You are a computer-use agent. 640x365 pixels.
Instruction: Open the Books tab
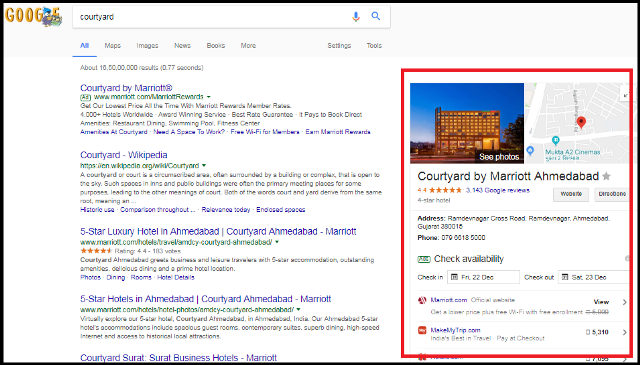click(x=216, y=45)
